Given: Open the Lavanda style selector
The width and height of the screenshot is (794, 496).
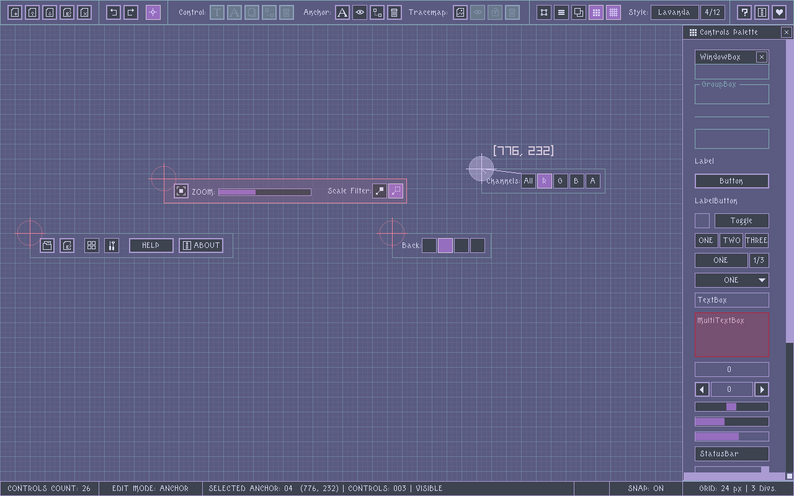Looking at the screenshot, I should click(x=674, y=12).
